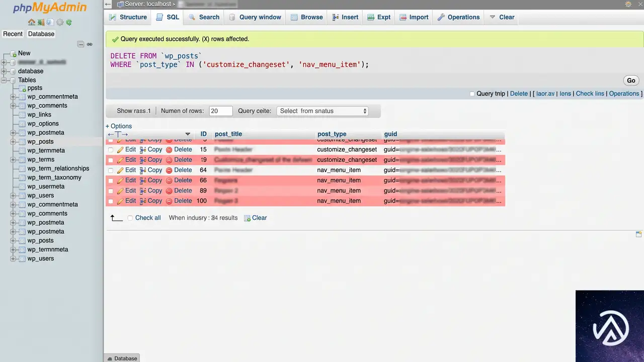644x362 pixels.
Task: Click red Delete icon for row 100
Action: point(169,201)
